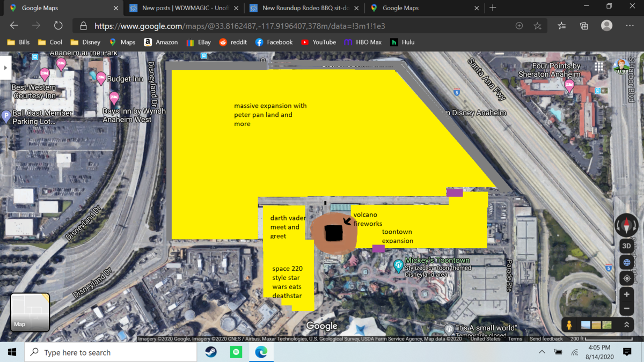
Task: Click the Terms link on the map
Action: click(x=515, y=339)
